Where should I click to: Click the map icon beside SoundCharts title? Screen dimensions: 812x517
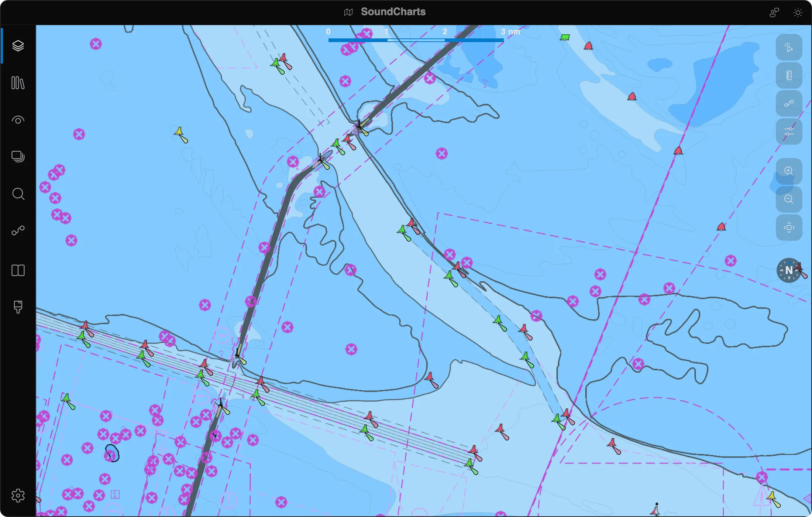[348, 12]
